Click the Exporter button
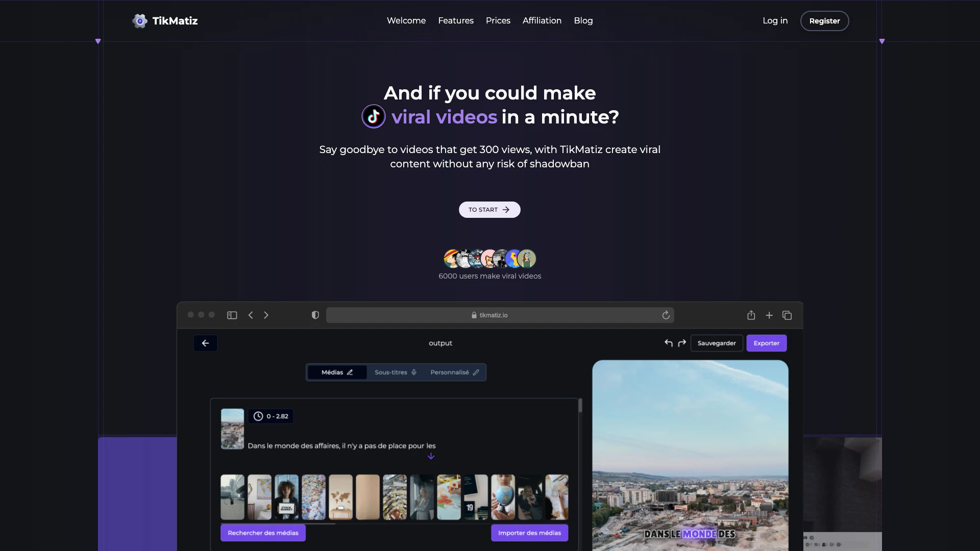Image resolution: width=980 pixels, height=551 pixels. click(x=766, y=343)
